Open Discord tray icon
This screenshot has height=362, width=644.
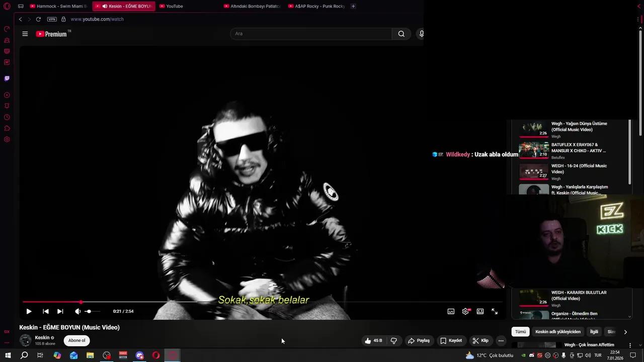532,355
